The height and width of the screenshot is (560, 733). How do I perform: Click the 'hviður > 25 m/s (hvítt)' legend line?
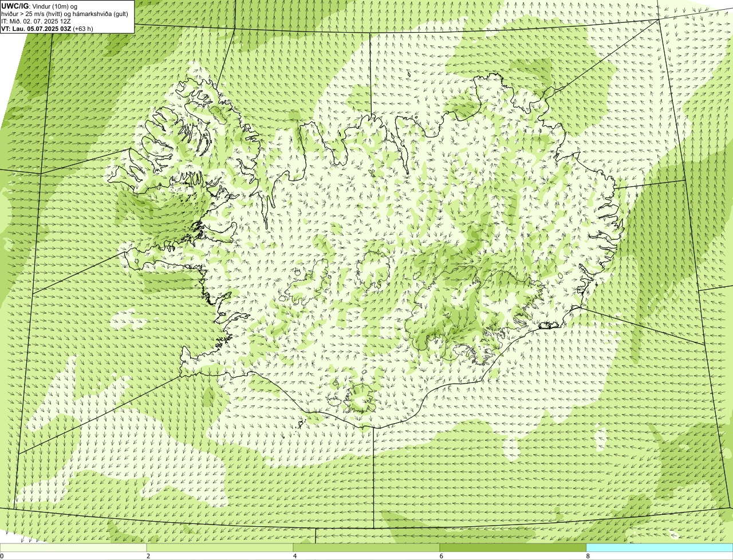[65, 14]
